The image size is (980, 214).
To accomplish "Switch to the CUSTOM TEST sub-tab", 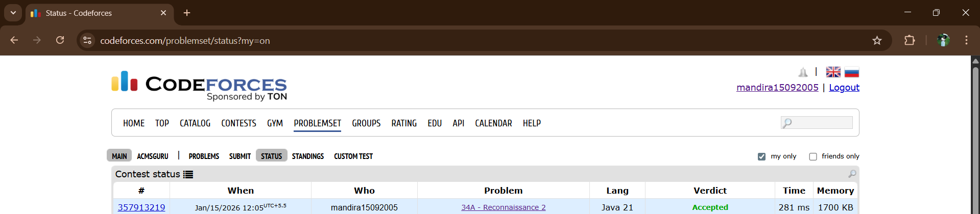I will (x=353, y=156).
